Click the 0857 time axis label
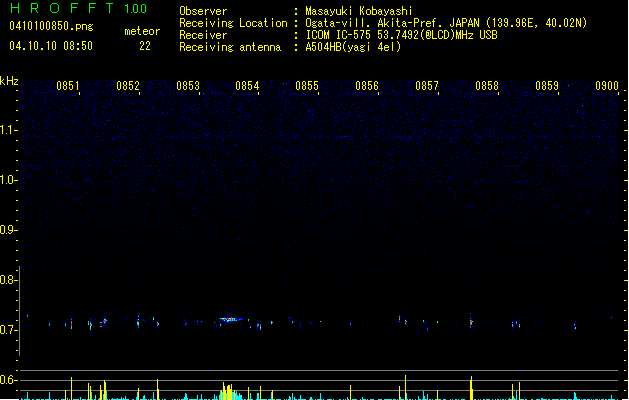 pyautogui.click(x=427, y=86)
